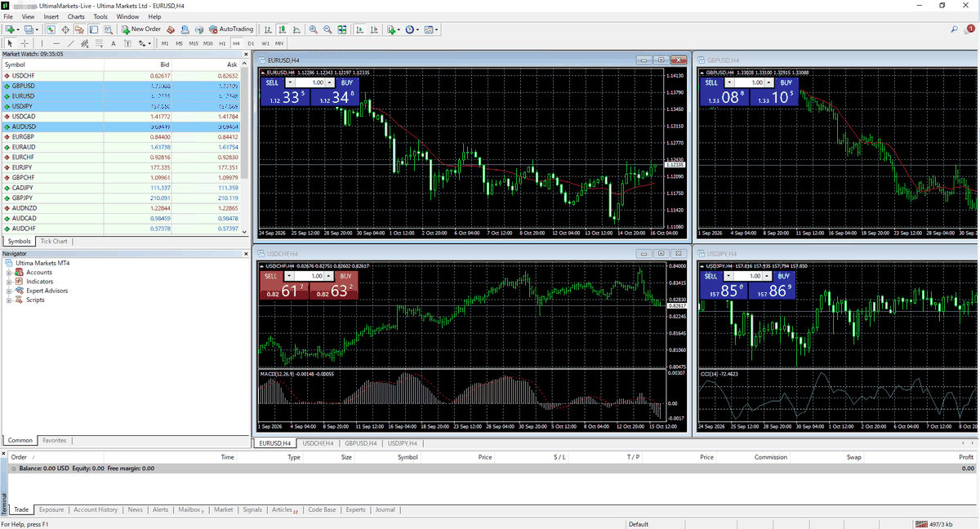This screenshot has height=529, width=980.
Task: Toggle Chart Shift icon
Action: click(374, 29)
